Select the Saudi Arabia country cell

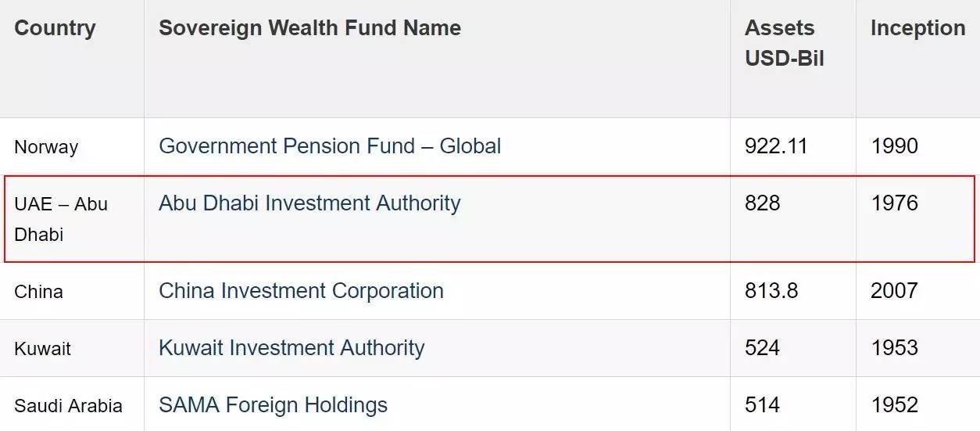coord(68,406)
